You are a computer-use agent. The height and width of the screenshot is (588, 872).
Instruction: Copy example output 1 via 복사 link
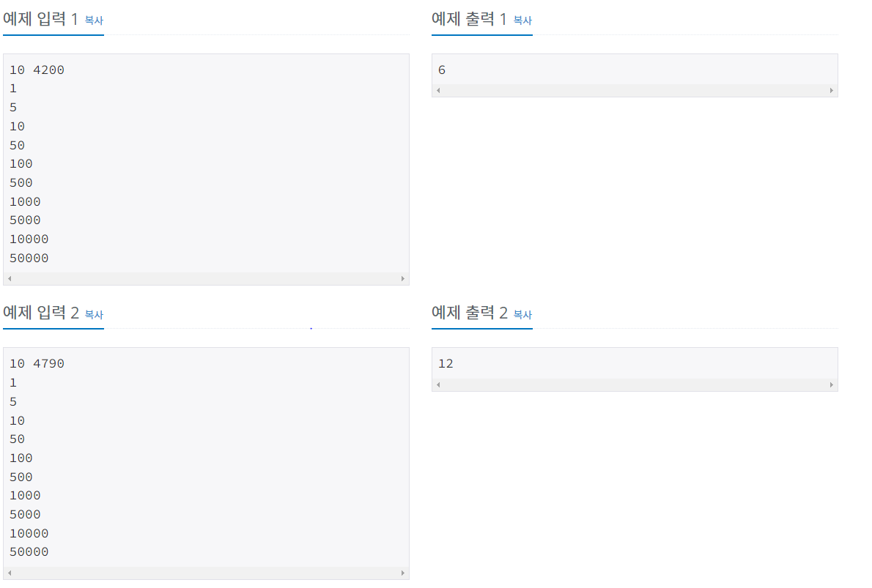click(x=522, y=21)
